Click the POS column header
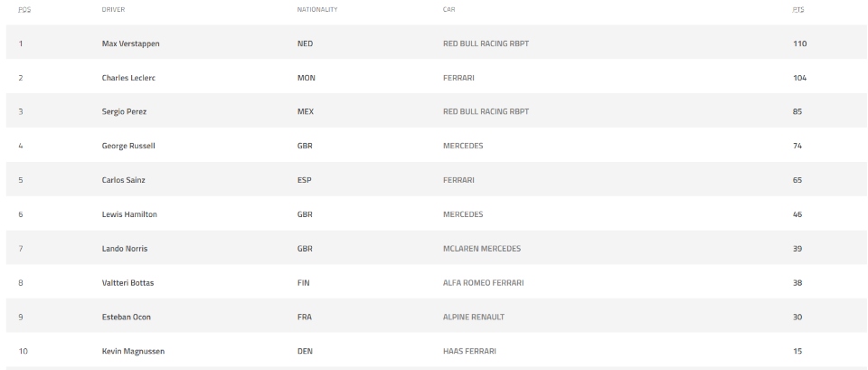The height and width of the screenshot is (370, 868). (23, 9)
